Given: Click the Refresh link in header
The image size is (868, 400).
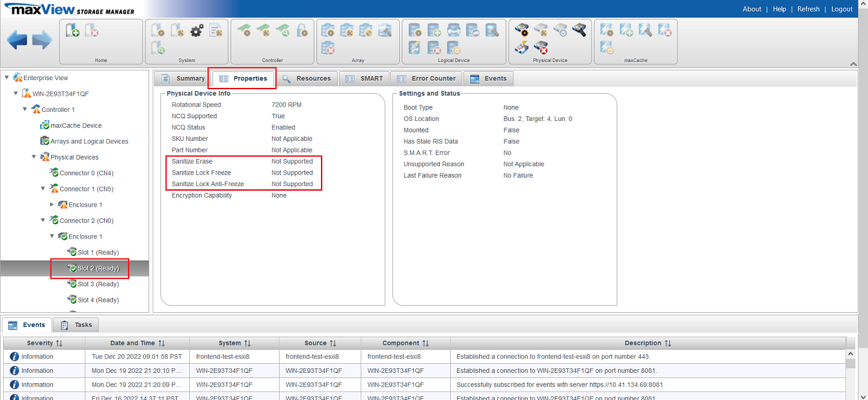Looking at the screenshot, I should pos(808,9).
